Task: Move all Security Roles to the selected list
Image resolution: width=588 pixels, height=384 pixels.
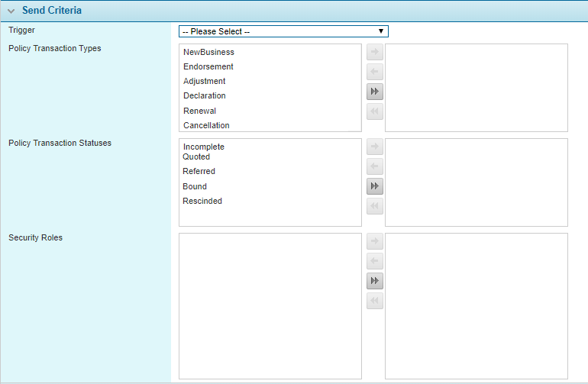Action: pos(374,281)
